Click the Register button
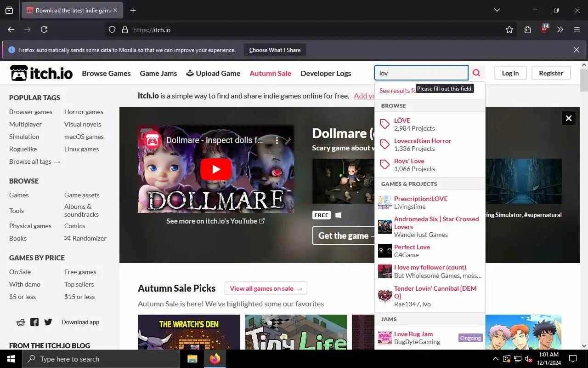This screenshot has height=368, width=588. tap(551, 73)
